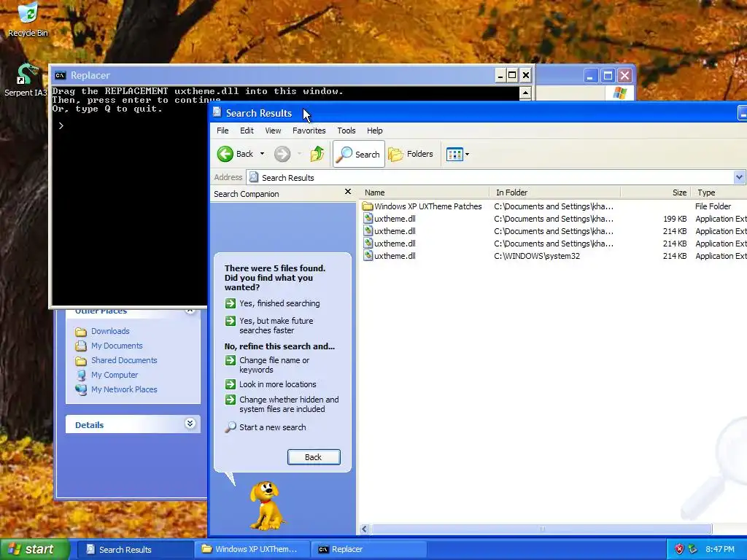
Task: Choose Look in more locations
Action: click(278, 384)
